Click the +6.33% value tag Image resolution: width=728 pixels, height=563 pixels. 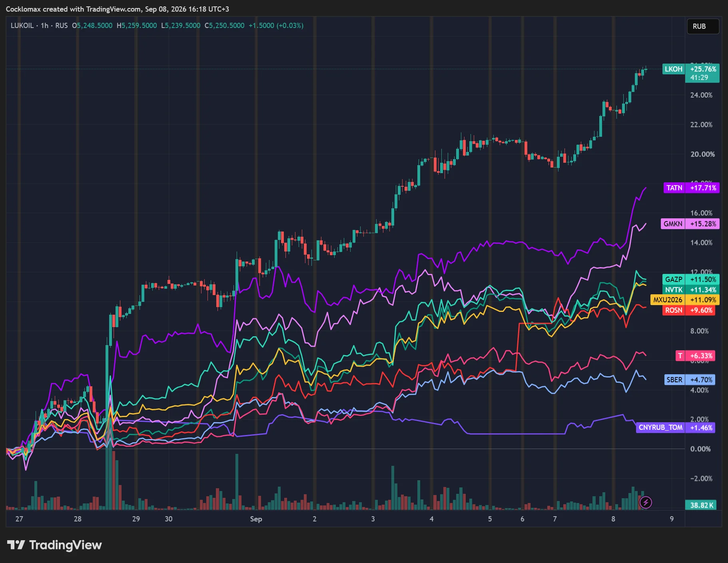(x=701, y=356)
